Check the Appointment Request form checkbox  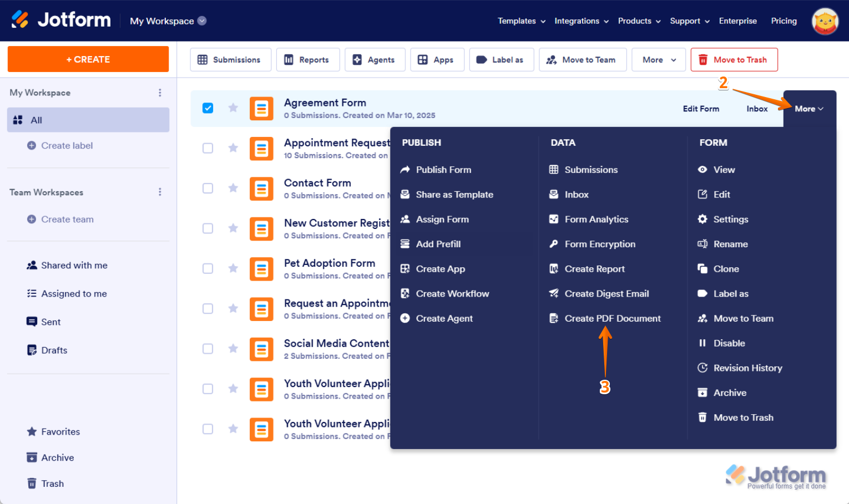point(208,148)
